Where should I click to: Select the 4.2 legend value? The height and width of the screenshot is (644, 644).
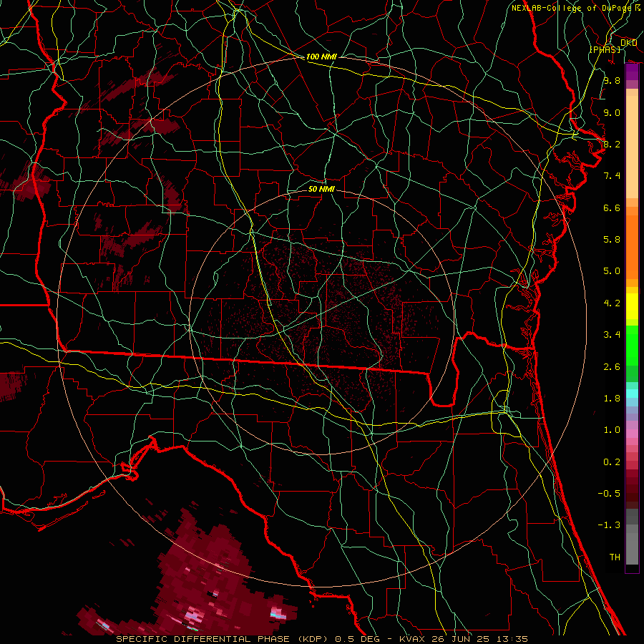click(x=612, y=303)
